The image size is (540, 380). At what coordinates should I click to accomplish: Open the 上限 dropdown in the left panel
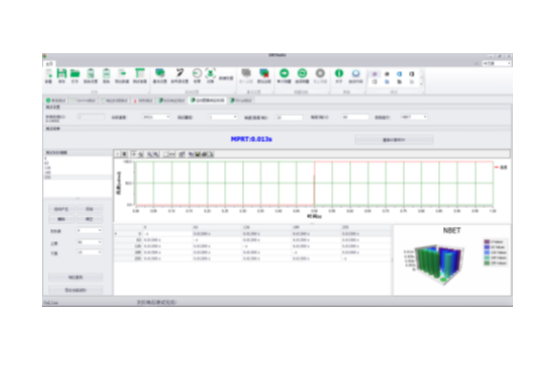coord(89,242)
